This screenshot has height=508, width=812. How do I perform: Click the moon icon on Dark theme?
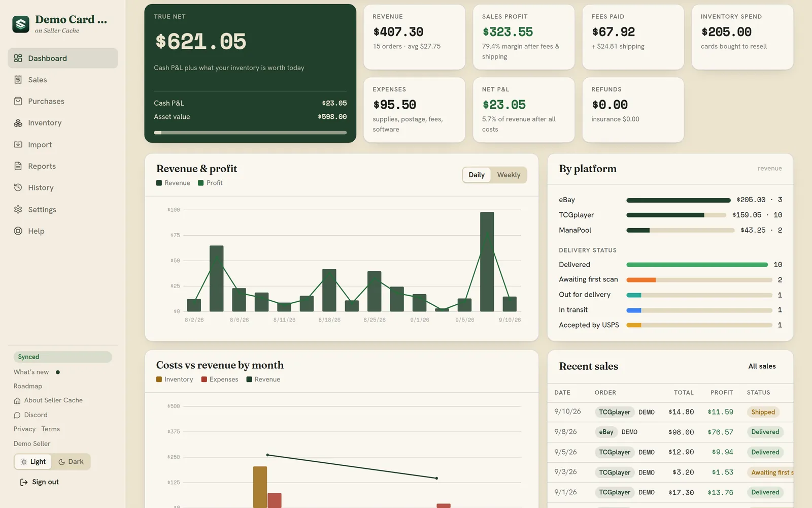click(x=62, y=462)
